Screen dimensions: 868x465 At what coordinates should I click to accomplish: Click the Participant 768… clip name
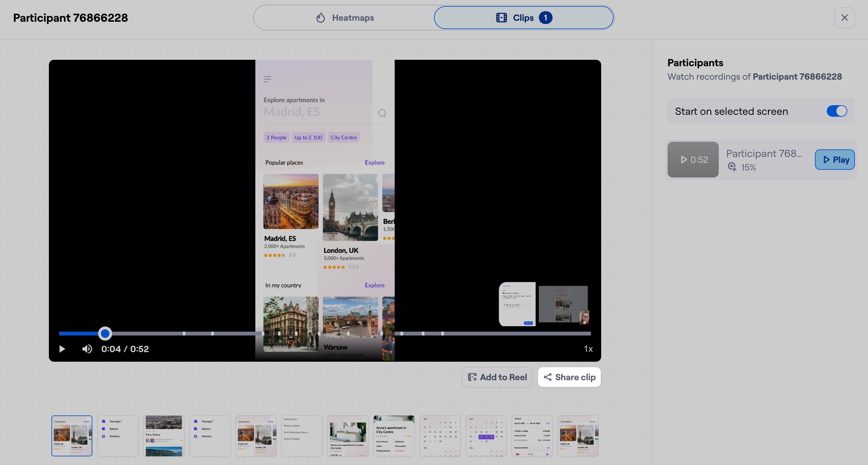click(x=764, y=154)
